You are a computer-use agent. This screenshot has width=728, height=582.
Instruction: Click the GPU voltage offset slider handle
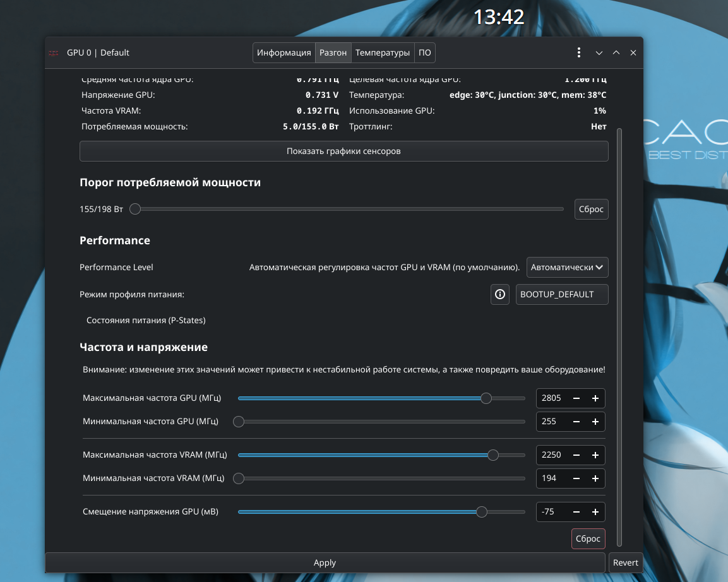pyautogui.click(x=482, y=512)
